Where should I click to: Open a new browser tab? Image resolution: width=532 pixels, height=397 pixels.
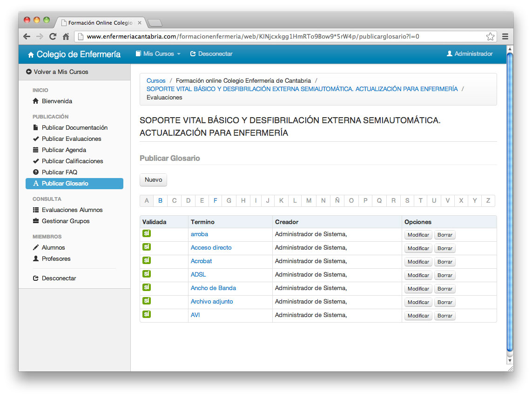[x=155, y=23]
